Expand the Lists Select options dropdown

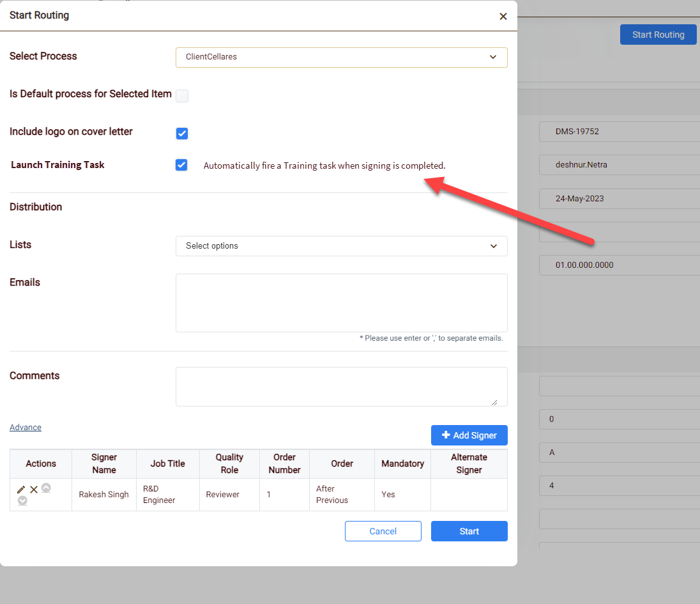pos(342,246)
